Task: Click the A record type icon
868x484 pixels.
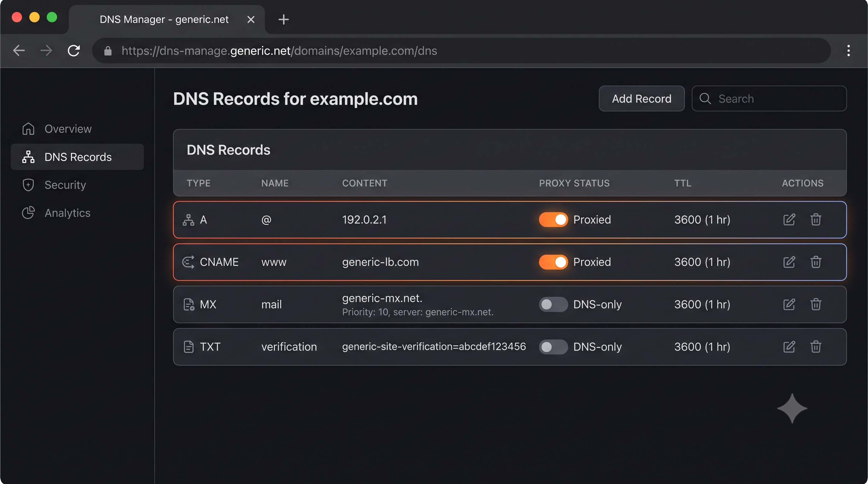Action: [188, 220]
